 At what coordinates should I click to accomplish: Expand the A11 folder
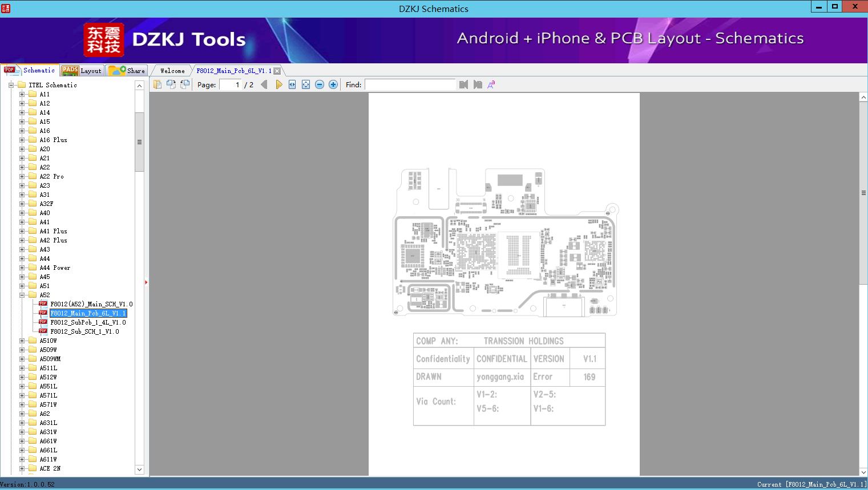coord(22,94)
